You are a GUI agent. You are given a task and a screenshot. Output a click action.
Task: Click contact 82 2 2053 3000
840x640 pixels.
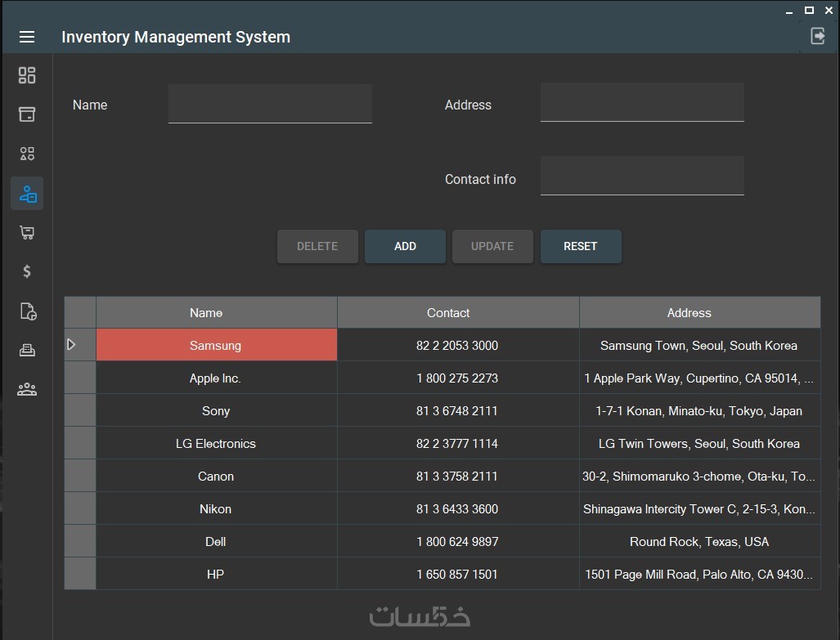click(458, 345)
